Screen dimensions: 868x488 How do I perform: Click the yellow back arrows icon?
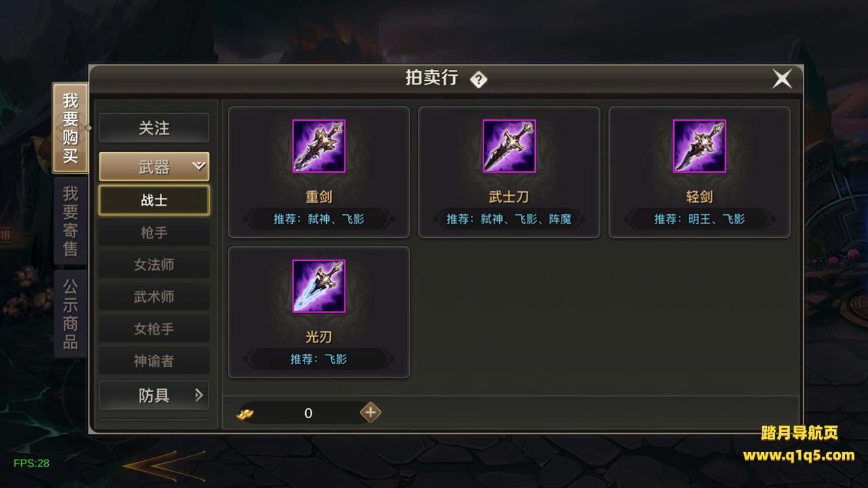point(163,466)
